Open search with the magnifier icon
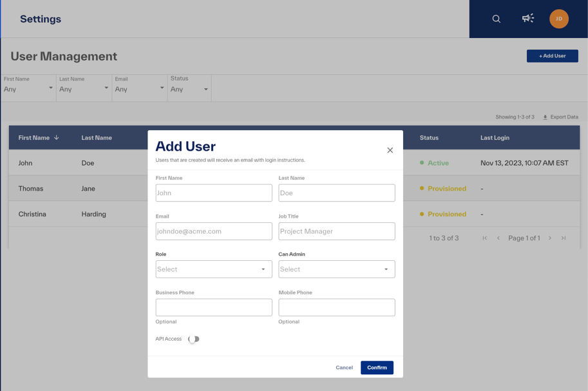Viewport: 588px width, 391px height. coord(496,19)
